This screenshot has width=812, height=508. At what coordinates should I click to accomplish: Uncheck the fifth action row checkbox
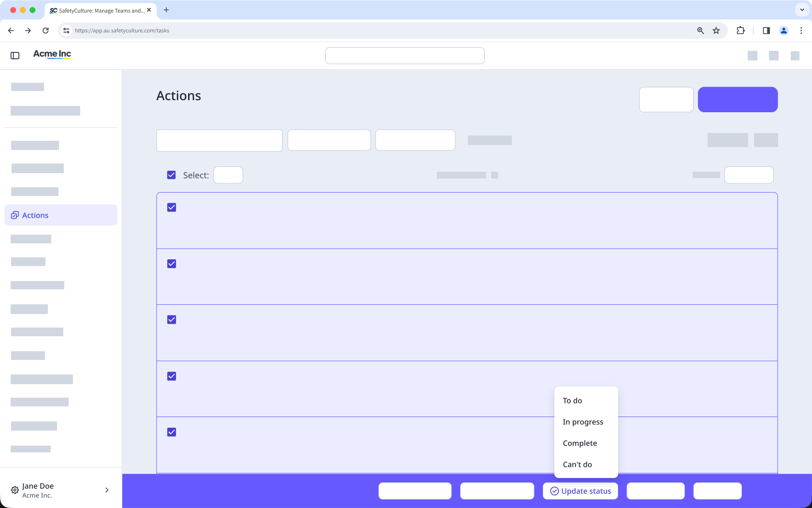pyautogui.click(x=172, y=432)
